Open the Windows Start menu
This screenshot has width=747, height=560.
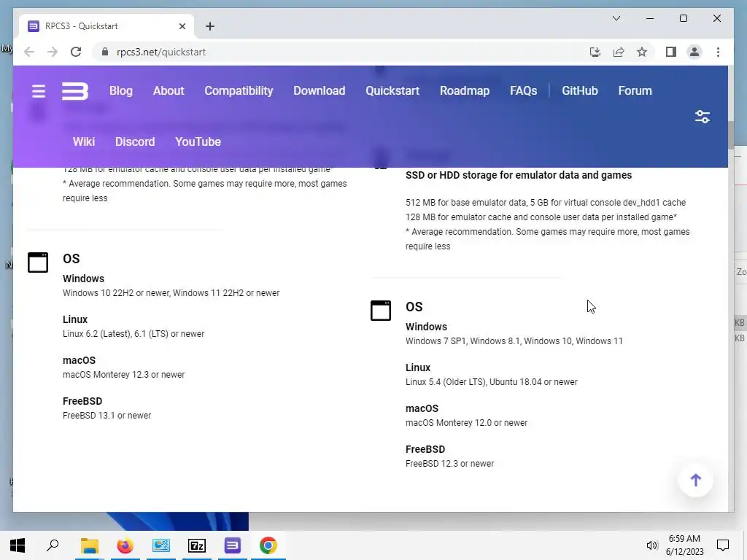click(18, 545)
